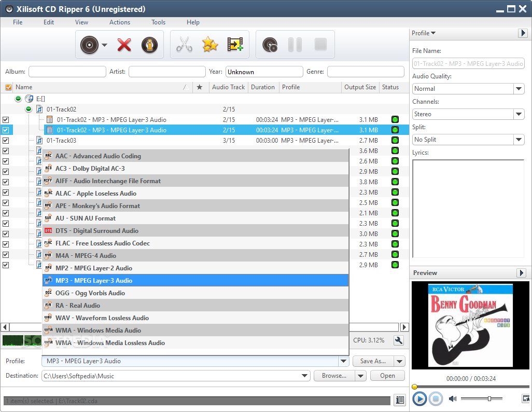Click the Benny Goodman album art preview
This screenshot has height=412, width=532.
470,325
